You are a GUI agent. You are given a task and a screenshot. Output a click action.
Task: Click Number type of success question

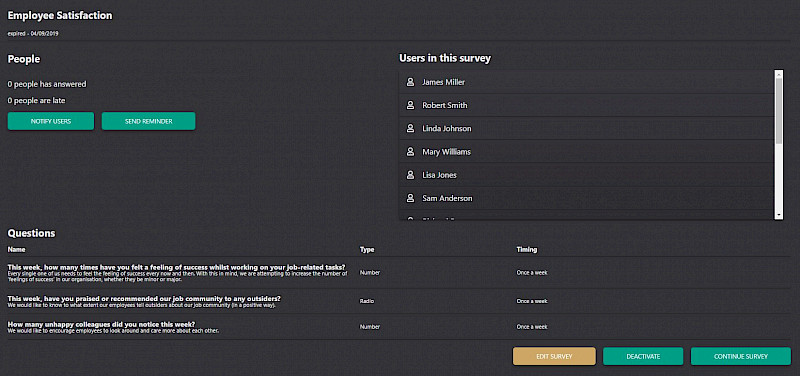click(x=370, y=272)
